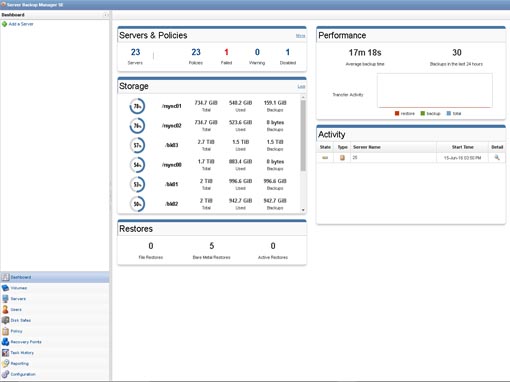This screenshot has height=382, width=510.
Task: Click the Storage scrollbar up arrow
Action: coord(303,97)
